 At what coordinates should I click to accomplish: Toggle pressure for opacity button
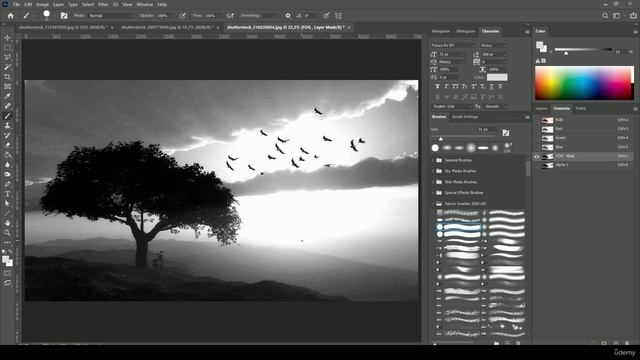pos(182,16)
